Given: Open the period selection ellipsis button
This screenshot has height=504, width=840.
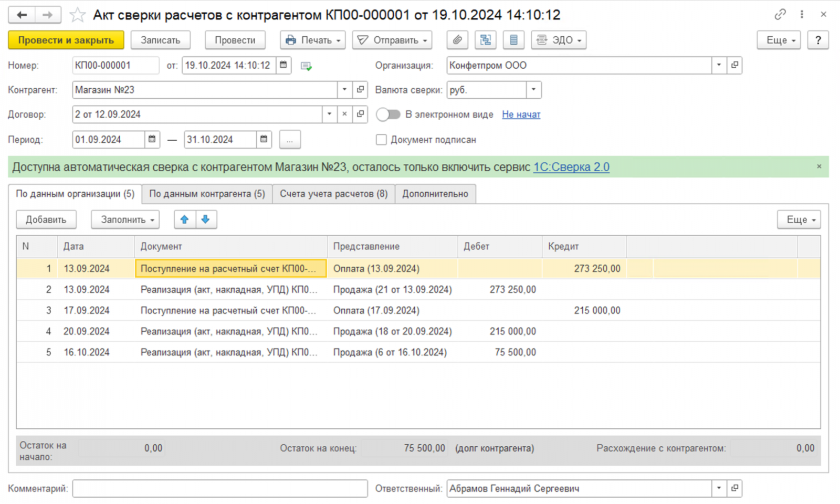Looking at the screenshot, I should point(290,140).
